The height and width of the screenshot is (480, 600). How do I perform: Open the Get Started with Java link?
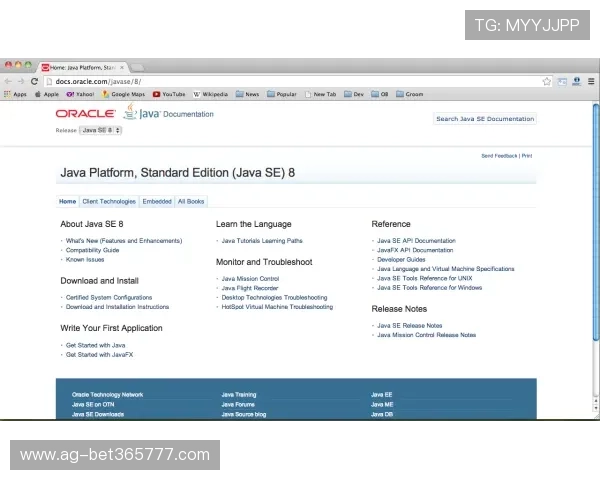pos(95,345)
